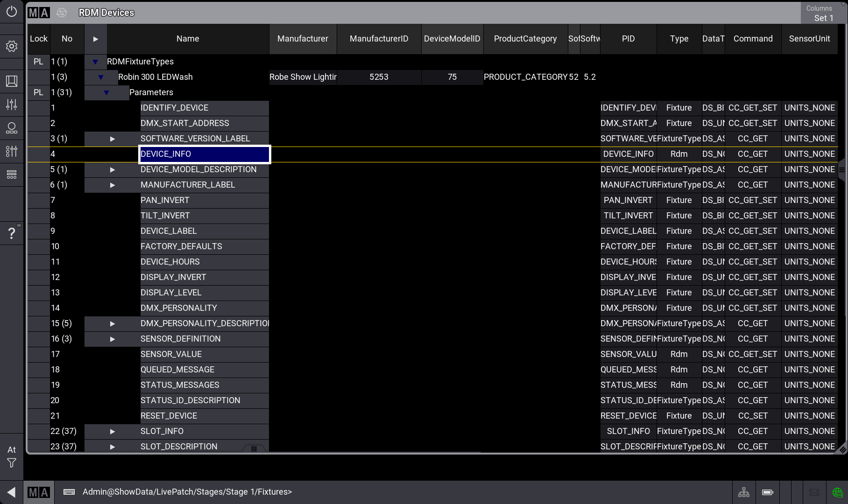Image resolution: width=848 pixels, height=504 pixels.
Task: Expand the SLOT_INFO row
Action: point(112,431)
